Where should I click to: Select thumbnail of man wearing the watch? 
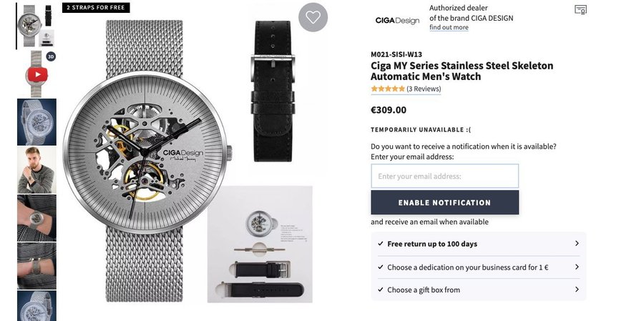click(36, 169)
